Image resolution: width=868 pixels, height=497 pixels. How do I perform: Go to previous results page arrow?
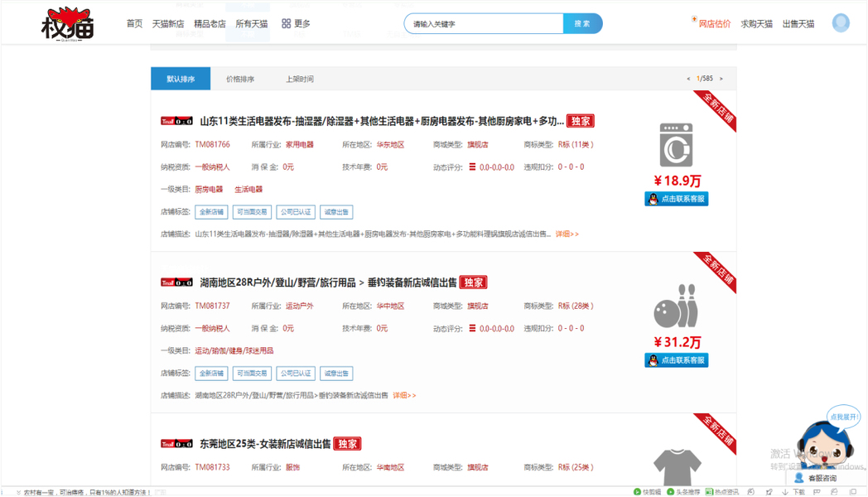pyautogui.click(x=688, y=79)
